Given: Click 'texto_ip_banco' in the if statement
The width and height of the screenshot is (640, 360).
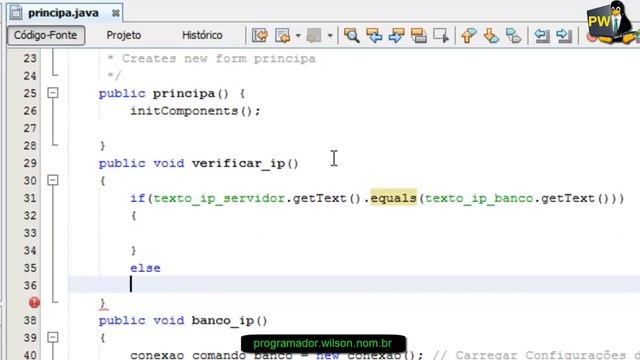Looking at the screenshot, I should click(479, 198).
